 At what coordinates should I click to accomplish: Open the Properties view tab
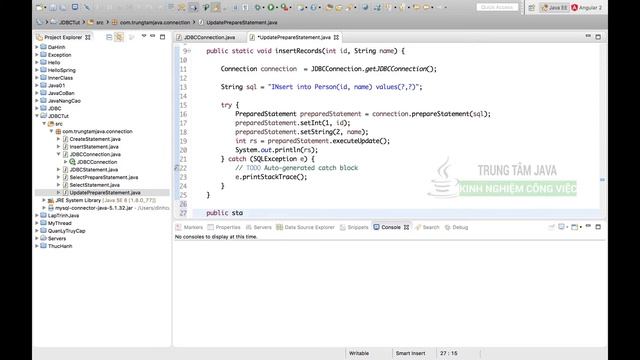224,227
